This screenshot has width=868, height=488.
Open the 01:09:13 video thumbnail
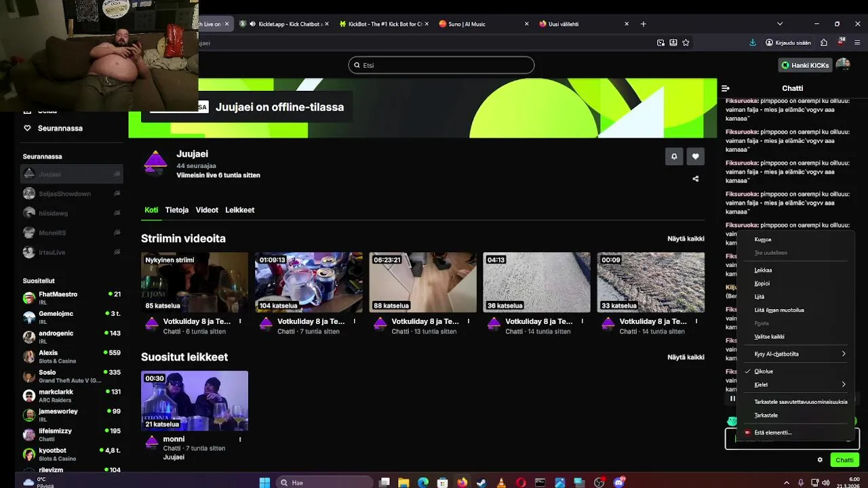pos(309,282)
